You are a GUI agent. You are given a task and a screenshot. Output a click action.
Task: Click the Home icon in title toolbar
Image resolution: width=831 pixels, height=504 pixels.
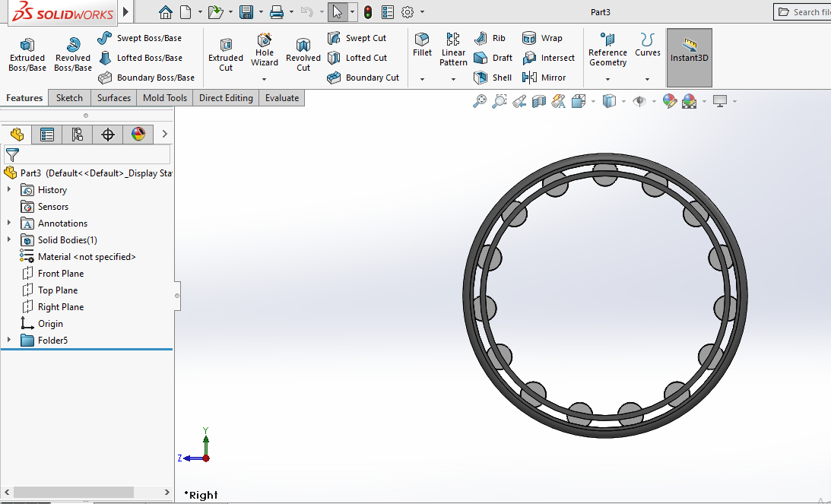166,12
